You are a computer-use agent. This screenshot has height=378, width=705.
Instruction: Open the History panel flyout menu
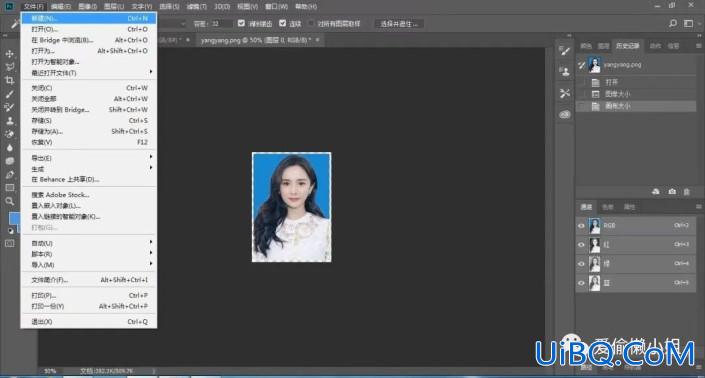pyautogui.click(x=698, y=46)
